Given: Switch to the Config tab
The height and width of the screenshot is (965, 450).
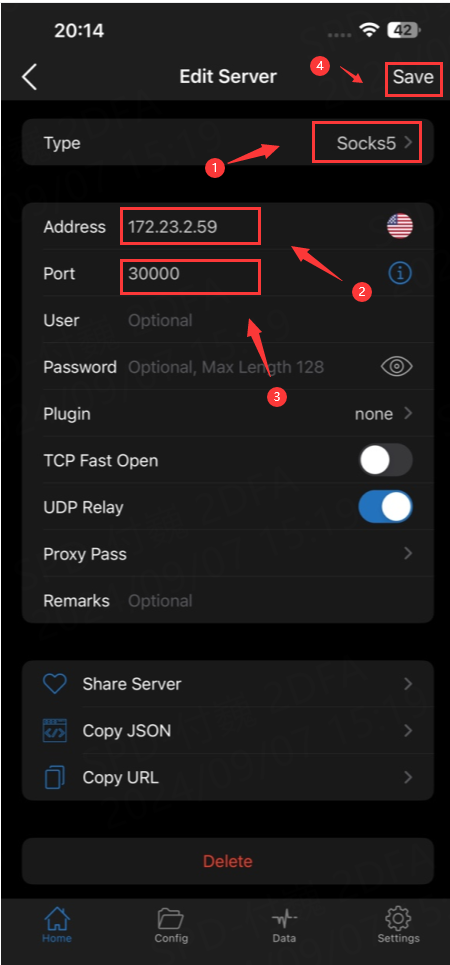Looking at the screenshot, I should click(x=171, y=926).
